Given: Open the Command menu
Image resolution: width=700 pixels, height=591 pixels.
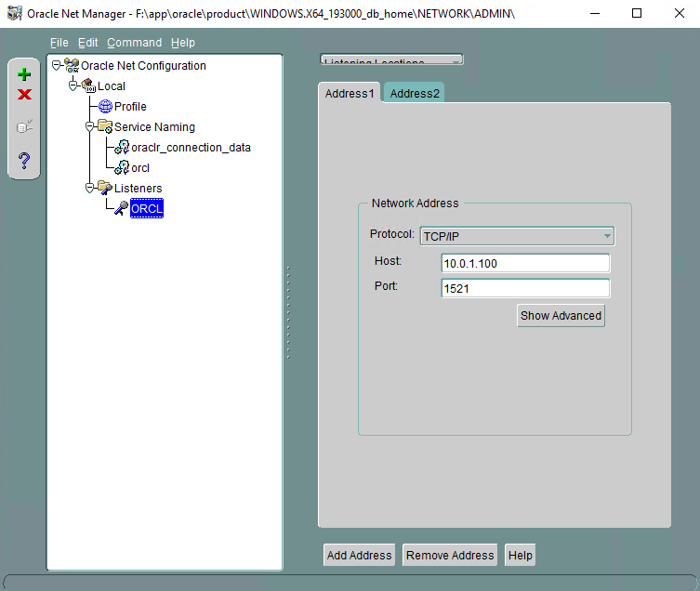Looking at the screenshot, I should [135, 43].
